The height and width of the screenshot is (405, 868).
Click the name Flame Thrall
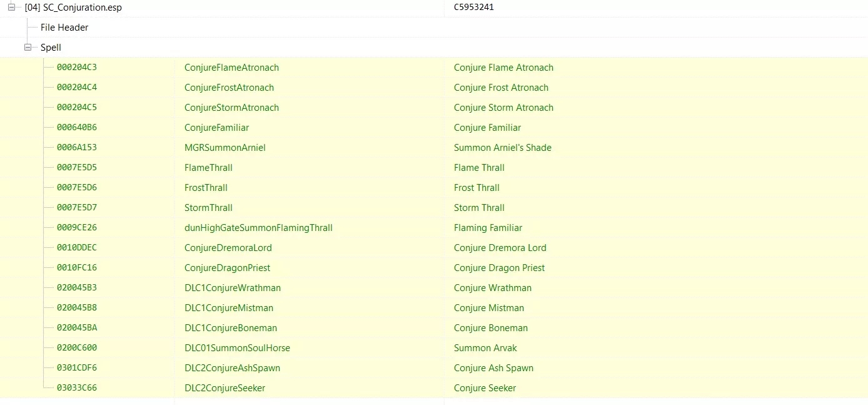point(479,168)
